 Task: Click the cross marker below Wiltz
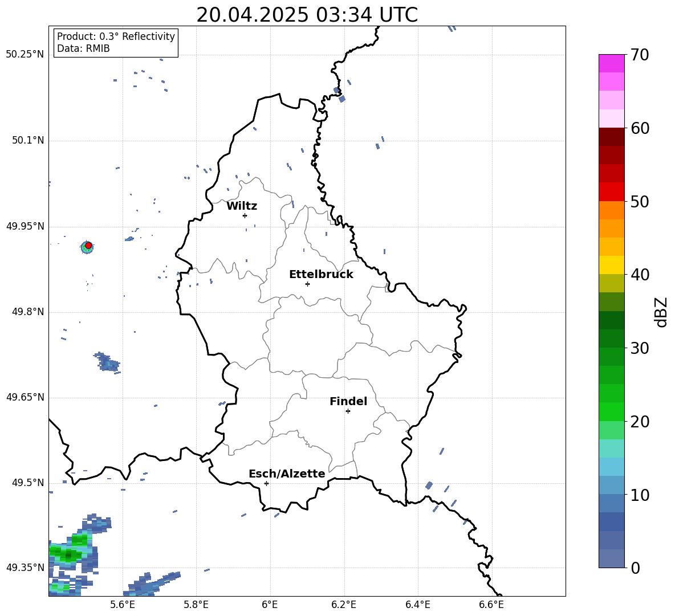[x=245, y=215]
